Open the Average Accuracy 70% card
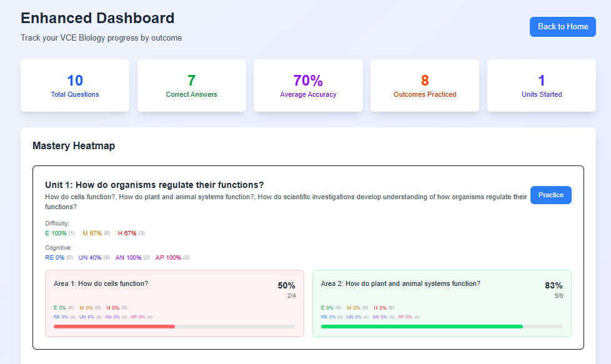Screen dimensions: 611x364 pos(308,86)
